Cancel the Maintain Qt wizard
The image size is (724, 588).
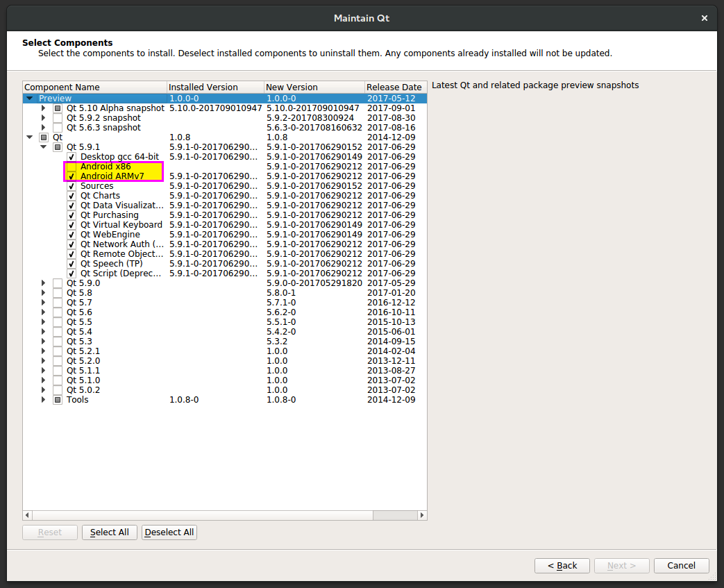pos(681,565)
